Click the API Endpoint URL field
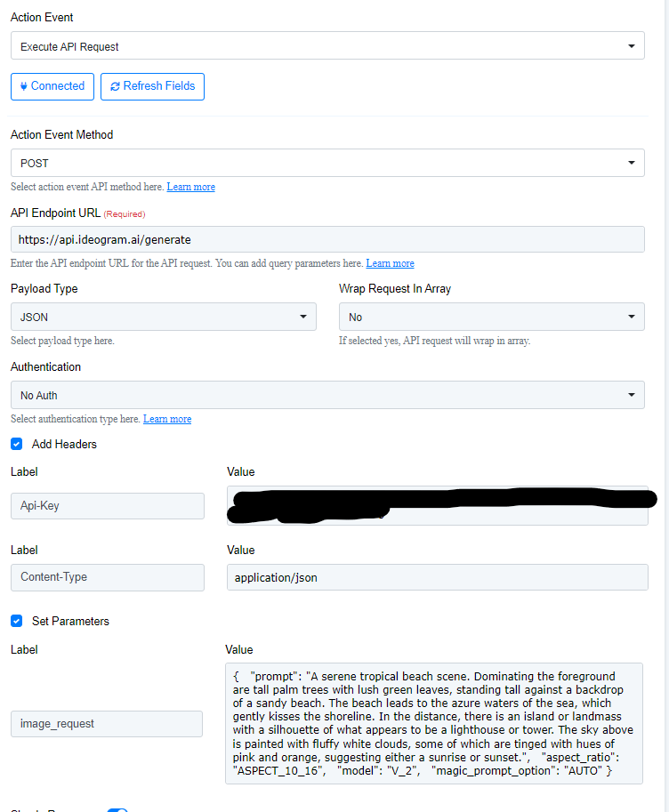The width and height of the screenshot is (669, 812). 327,239
